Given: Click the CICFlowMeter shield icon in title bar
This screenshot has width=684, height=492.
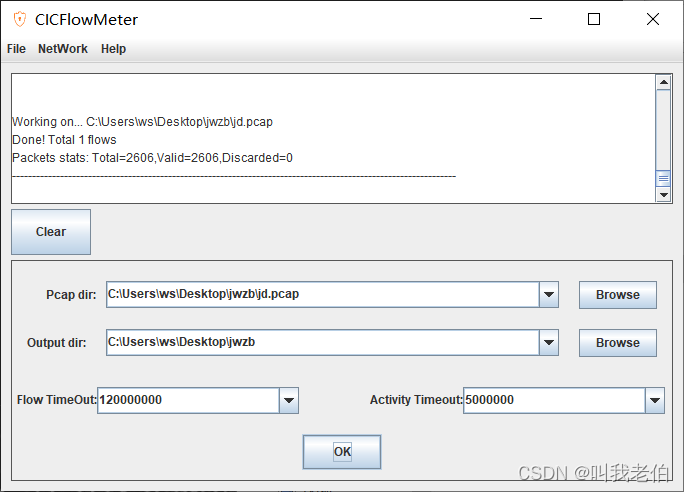Looking at the screenshot, I should coord(20,19).
